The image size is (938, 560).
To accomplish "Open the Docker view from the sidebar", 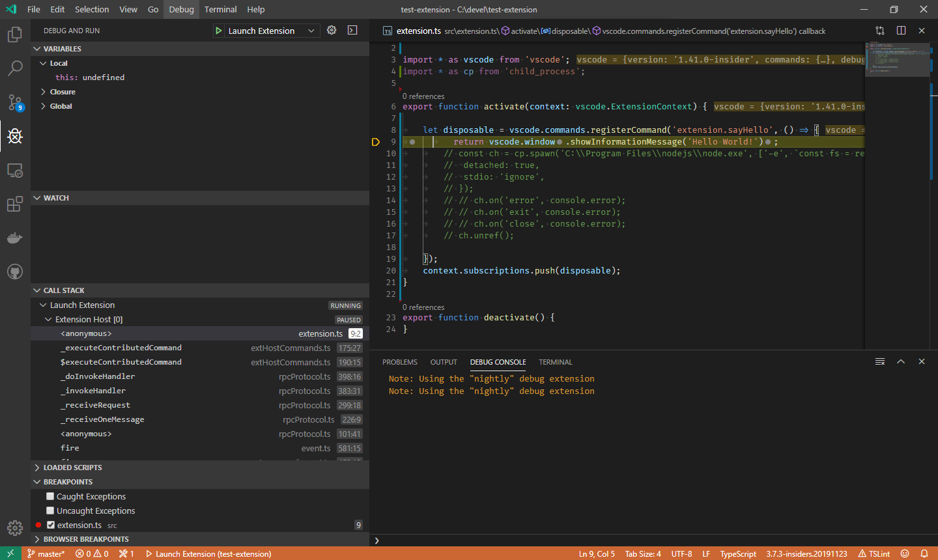I will pos(14,238).
